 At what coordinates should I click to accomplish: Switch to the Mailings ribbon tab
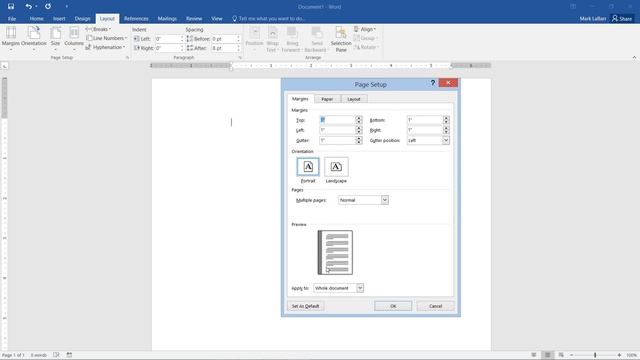point(167,19)
